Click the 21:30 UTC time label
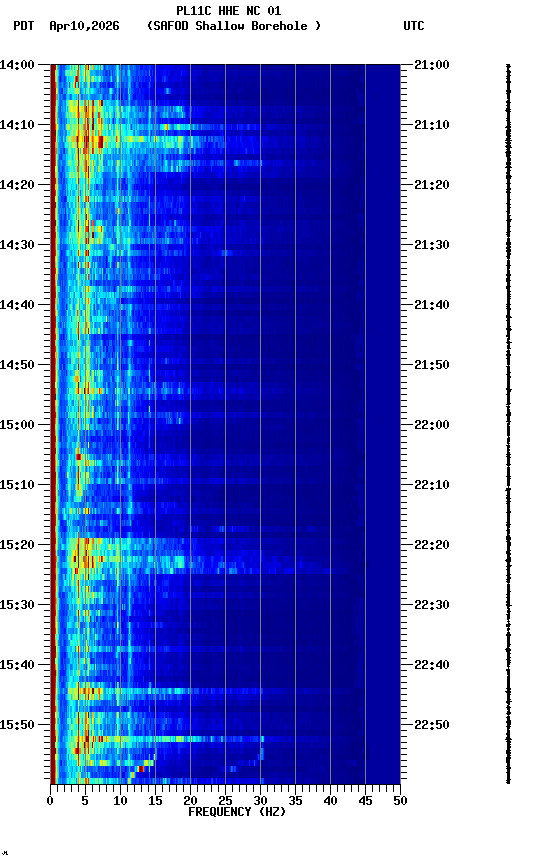Viewport: 552px width, 864px height. (432, 245)
